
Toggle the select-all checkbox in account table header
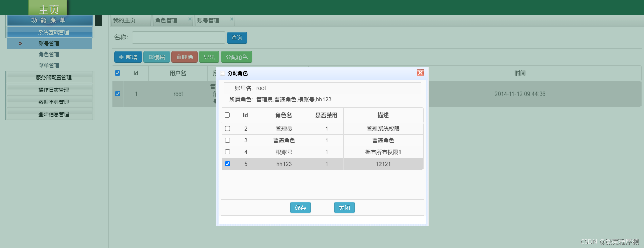coord(118,73)
